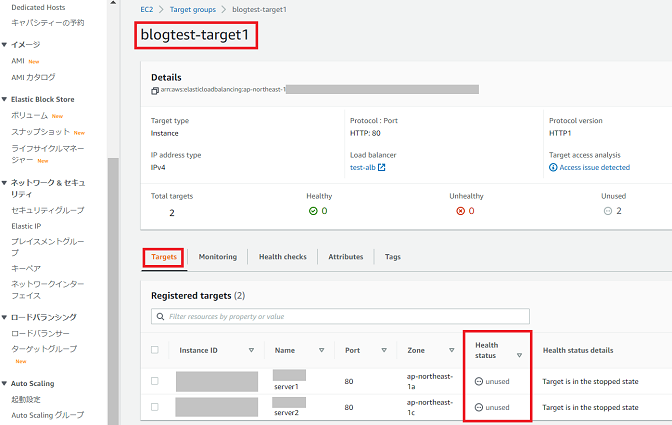
Task: Select the server2 row checkbox
Action: click(155, 407)
